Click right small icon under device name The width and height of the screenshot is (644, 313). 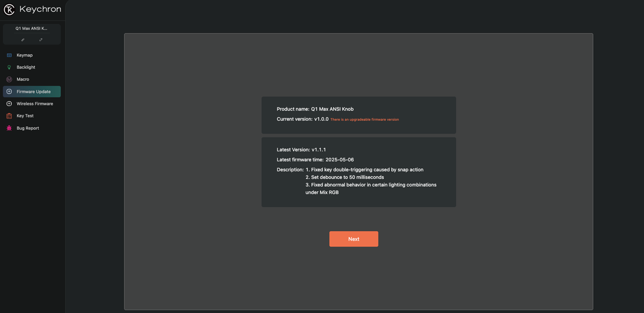click(41, 40)
